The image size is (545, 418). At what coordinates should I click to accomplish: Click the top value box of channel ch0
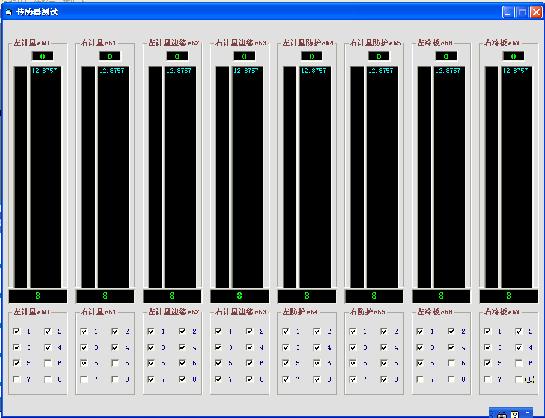coord(42,56)
